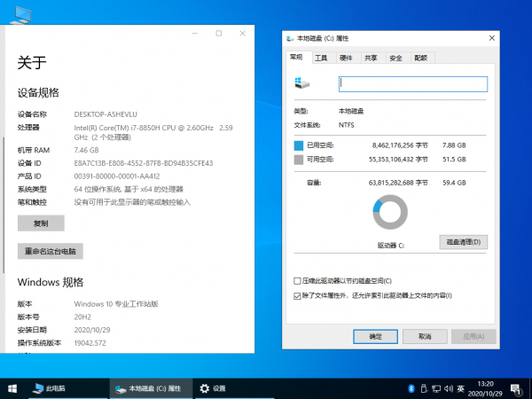The height and width of the screenshot is (399, 532).
Task: Click the 复制 button in About
Action: pyautogui.click(x=41, y=223)
